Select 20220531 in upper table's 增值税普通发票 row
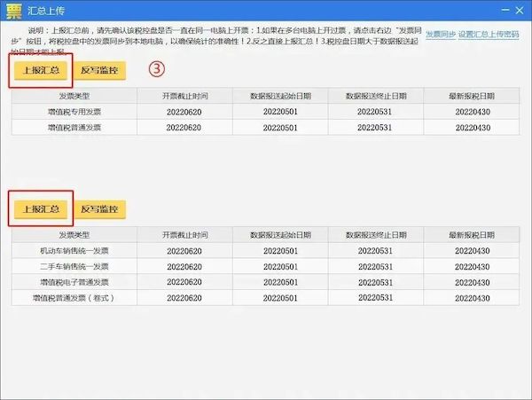The height and width of the screenshot is (400, 532). tap(374, 128)
